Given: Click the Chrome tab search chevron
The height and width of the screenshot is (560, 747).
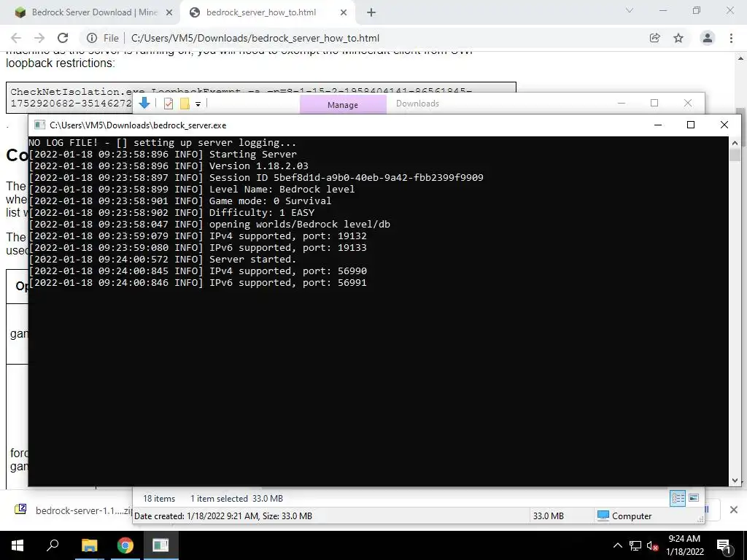Looking at the screenshot, I should (630, 10).
